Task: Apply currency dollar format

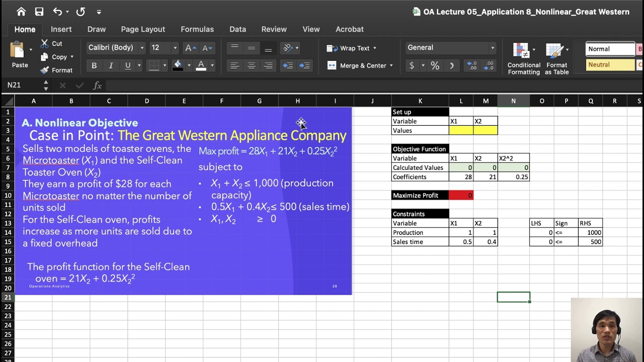Action: (x=412, y=66)
